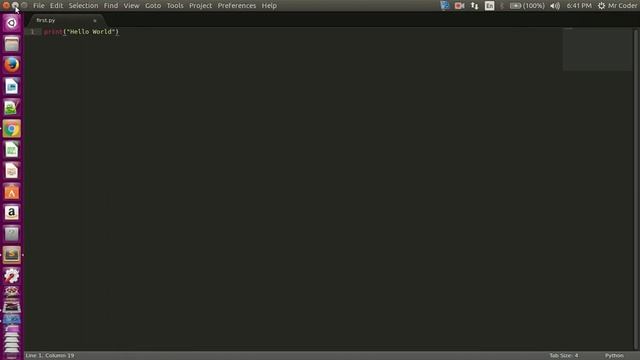This screenshot has height=360, width=640.
Task: Click the screen recorder camera tray icon
Action: (x=459, y=6)
